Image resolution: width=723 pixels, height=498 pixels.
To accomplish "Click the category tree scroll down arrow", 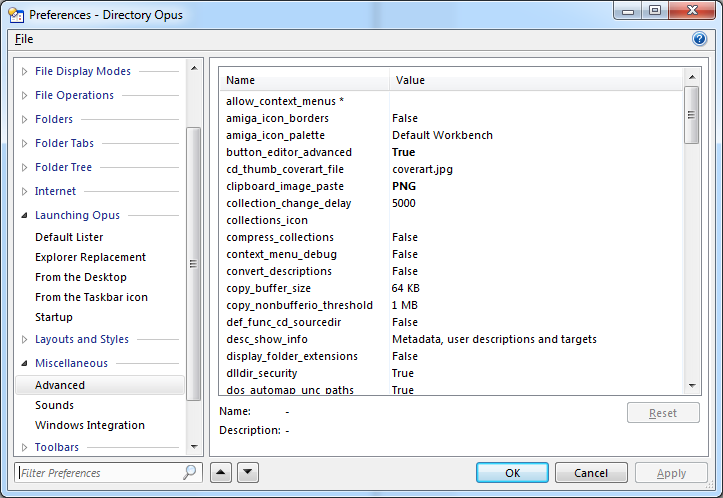I will point(194,446).
